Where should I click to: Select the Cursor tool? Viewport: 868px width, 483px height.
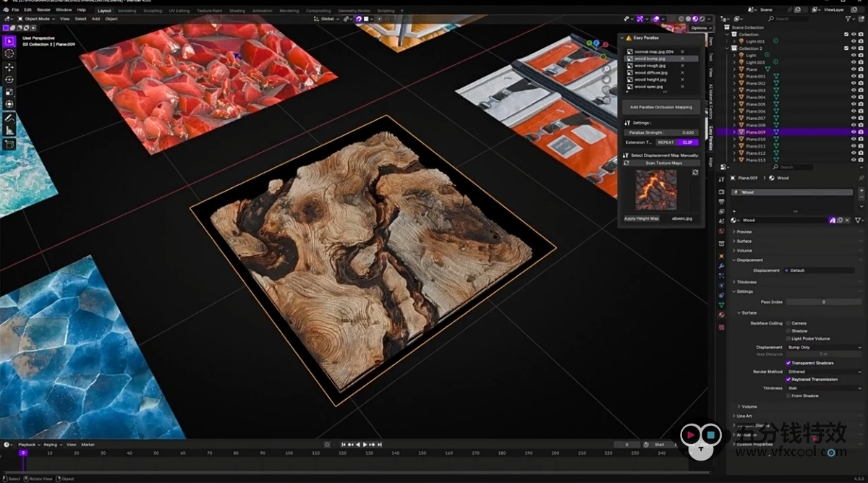click(9, 54)
